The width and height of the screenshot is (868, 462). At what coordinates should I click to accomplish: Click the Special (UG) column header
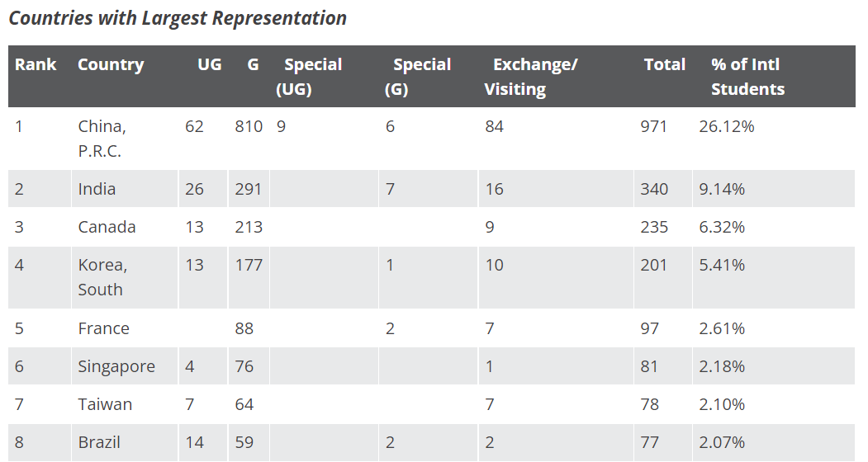(x=309, y=77)
